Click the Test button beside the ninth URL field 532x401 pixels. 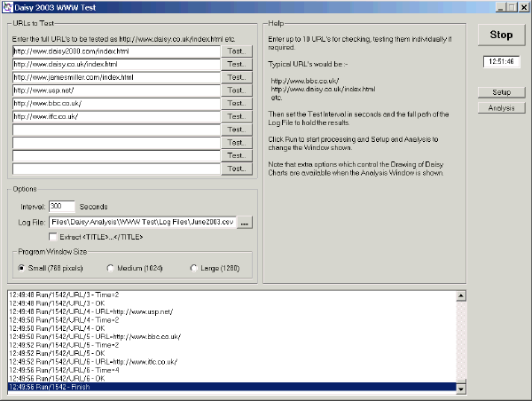(x=237, y=155)
